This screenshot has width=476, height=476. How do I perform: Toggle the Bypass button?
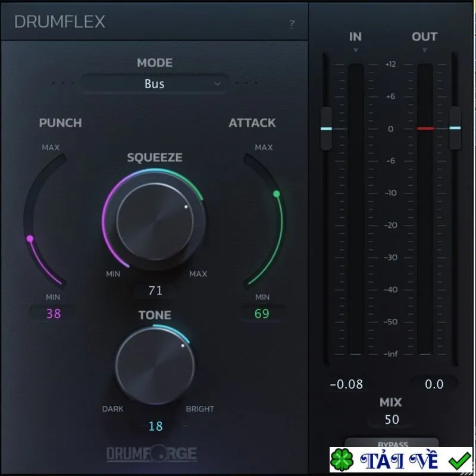coord(392,443)
